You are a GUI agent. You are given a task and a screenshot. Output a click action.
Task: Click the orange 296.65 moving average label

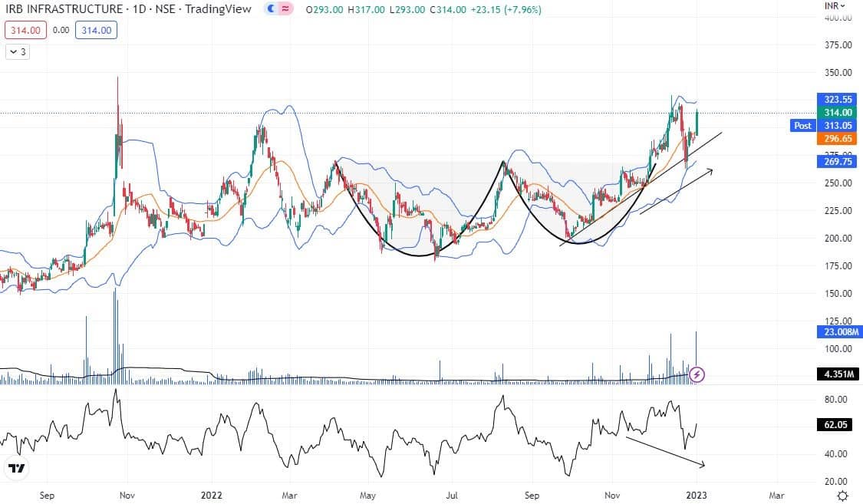pyautogui.click(x=833, y=139)
